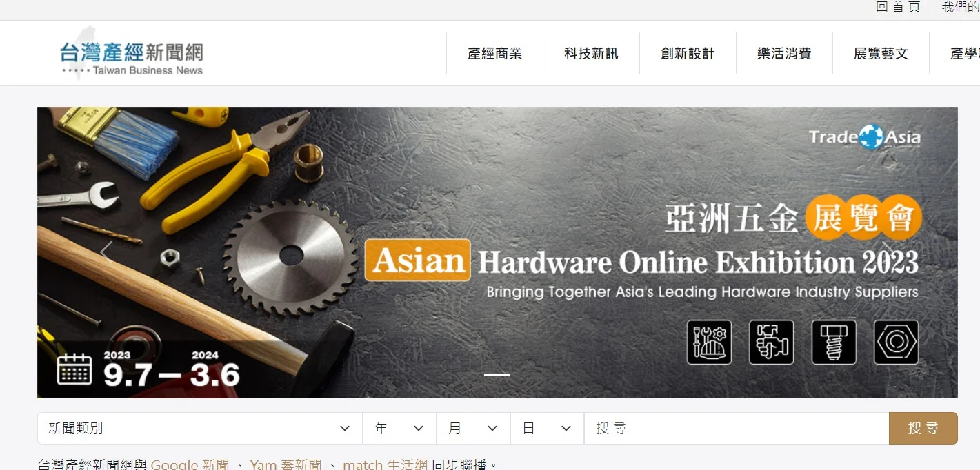Screen dimensions: 980x470
Task: Select the 創新設計 navigation item
Action: [x=688, y=54]
